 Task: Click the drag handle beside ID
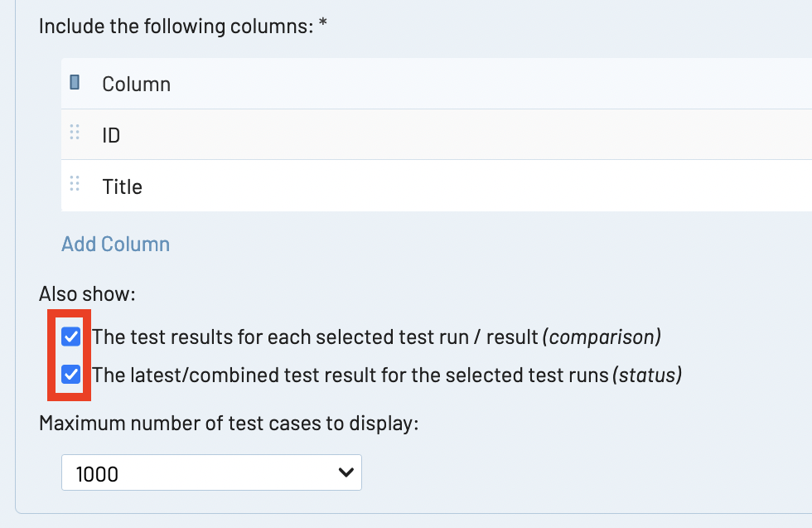(x=75, y=133)
